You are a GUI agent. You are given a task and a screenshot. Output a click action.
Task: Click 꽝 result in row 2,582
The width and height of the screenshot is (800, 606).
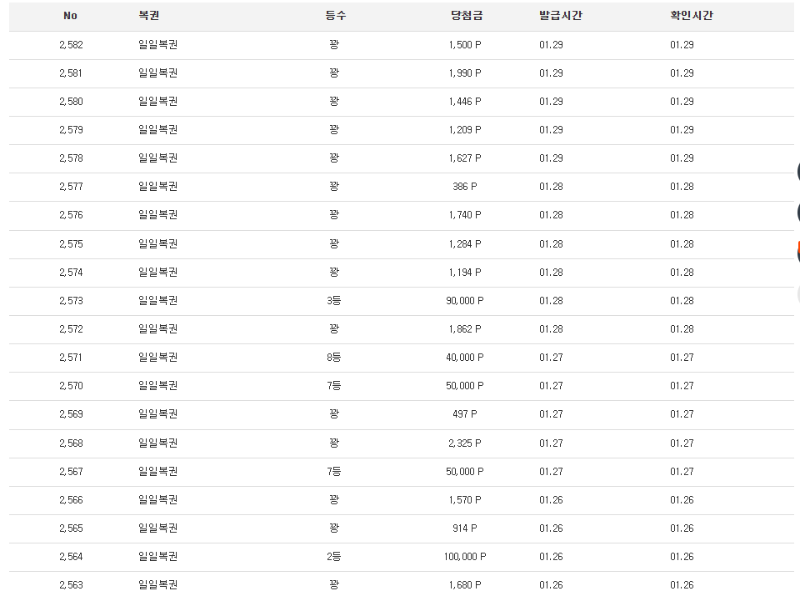coord(334,45)
